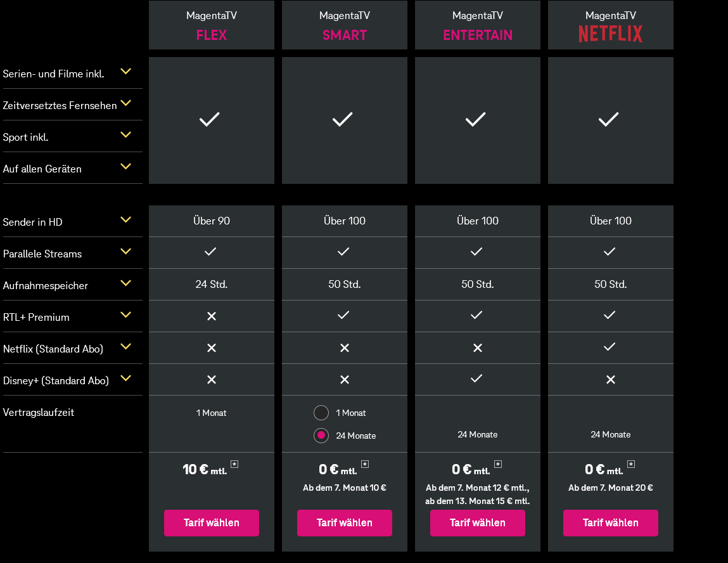
Task: Click the RTL+ Premium checkmark for Smart
Action: pos(343,315)
